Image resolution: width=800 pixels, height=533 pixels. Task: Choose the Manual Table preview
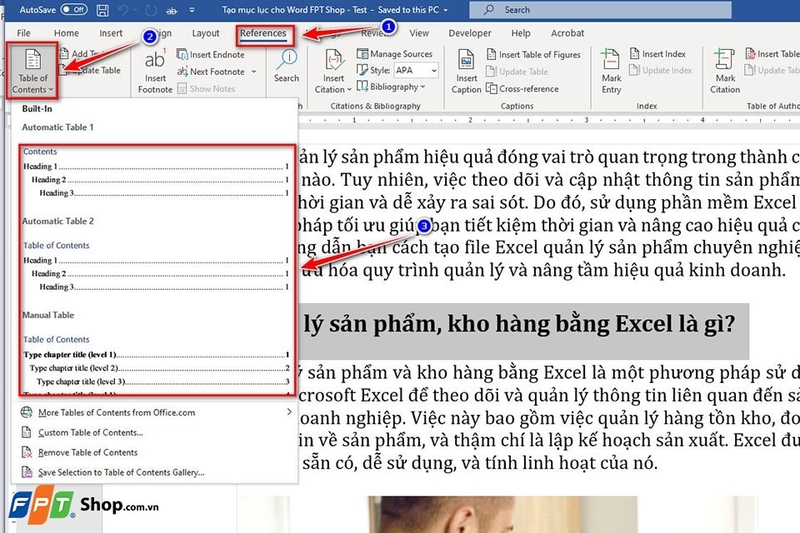(x=157, y=364)
